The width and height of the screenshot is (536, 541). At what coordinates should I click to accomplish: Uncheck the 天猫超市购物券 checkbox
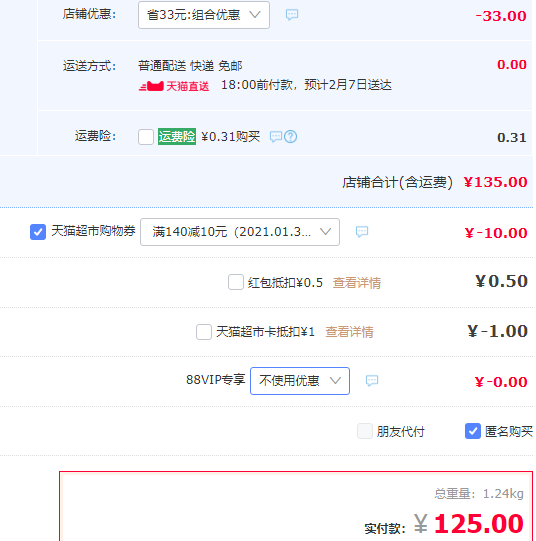[38, 232]
